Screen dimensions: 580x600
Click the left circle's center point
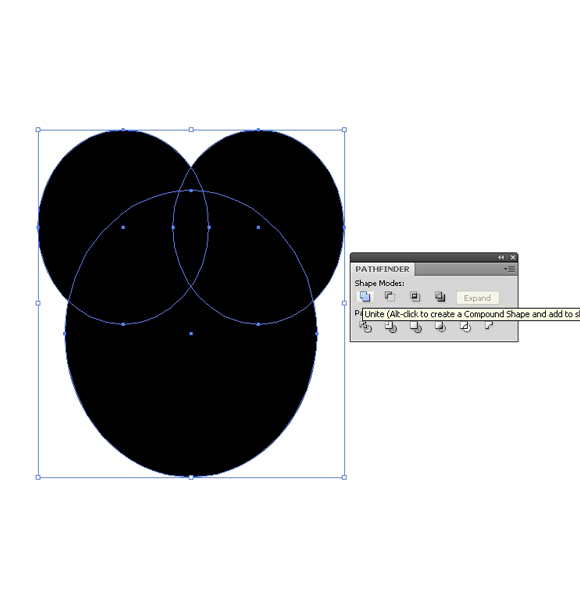[x=123, y=227]
